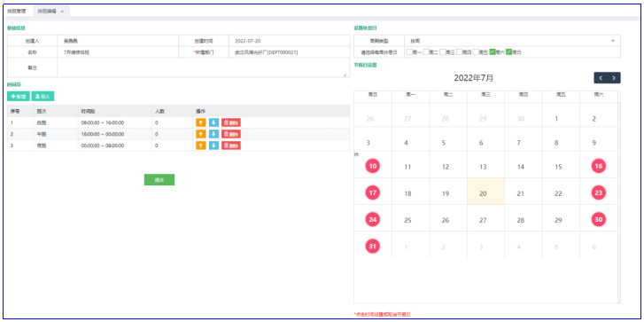Check the 周一 rest day checkbox
The image size is (644, 322).
click(x=409, y=52)
